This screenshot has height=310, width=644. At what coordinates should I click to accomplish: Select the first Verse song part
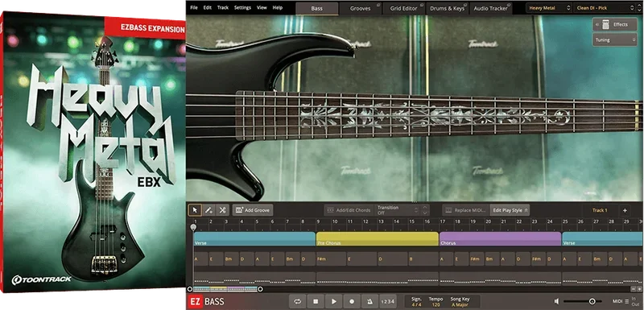[x=254, y=239]
